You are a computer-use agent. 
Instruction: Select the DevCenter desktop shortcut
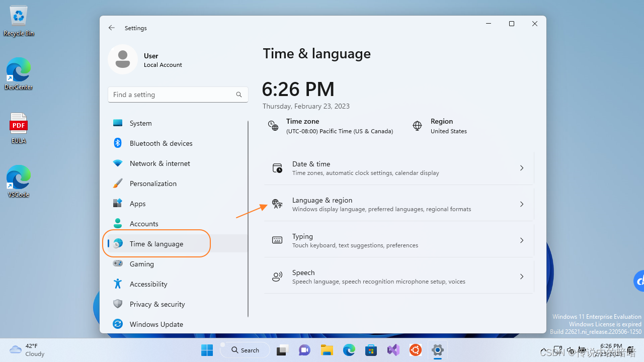[19, 74]
